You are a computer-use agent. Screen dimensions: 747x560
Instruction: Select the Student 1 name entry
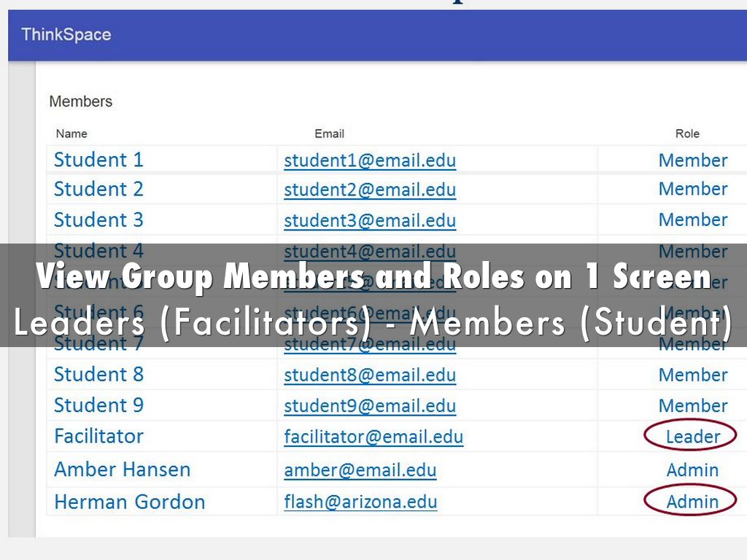98,160
